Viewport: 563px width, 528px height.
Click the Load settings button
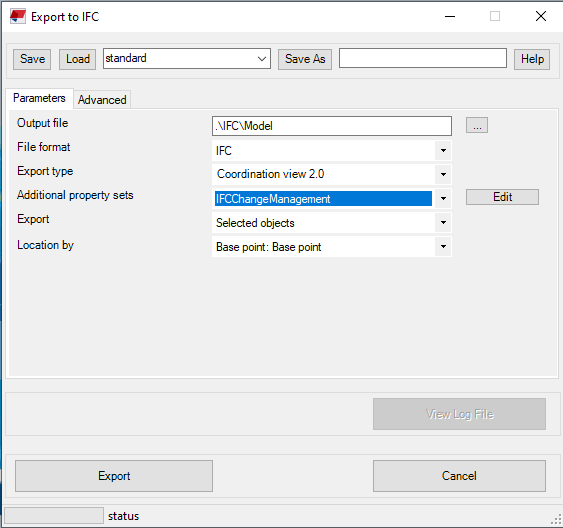click(x=78, y=59)
